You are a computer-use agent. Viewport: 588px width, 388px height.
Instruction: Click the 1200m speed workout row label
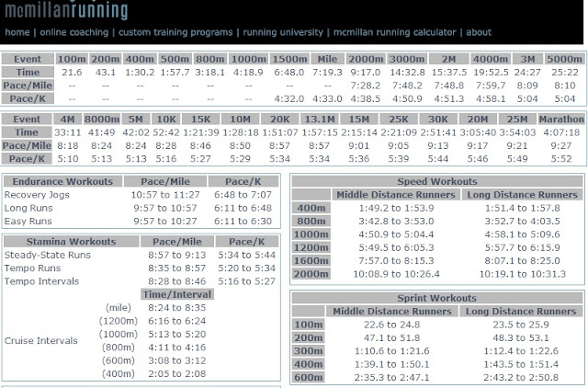click(311, 247)
